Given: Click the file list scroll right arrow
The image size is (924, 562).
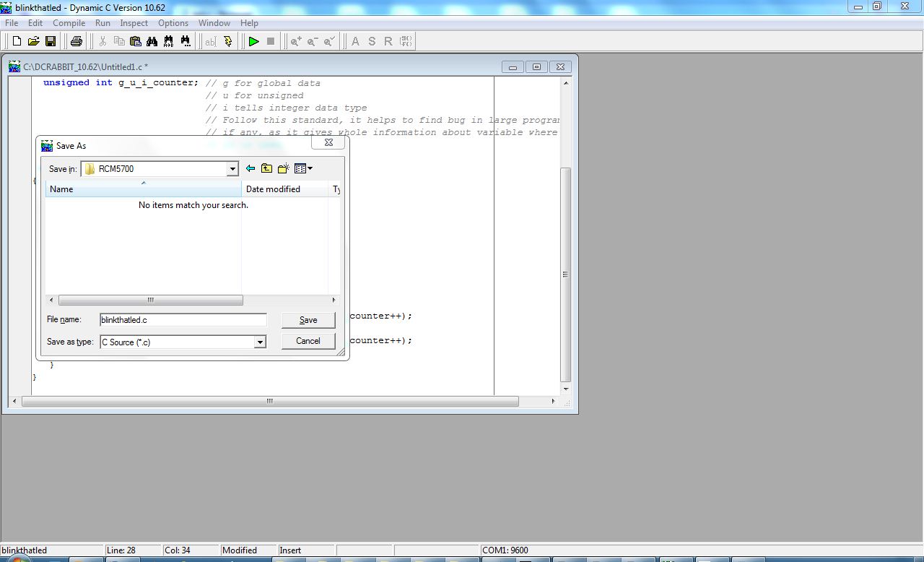Looking at the screenshot, I should (x=334, y=300).
